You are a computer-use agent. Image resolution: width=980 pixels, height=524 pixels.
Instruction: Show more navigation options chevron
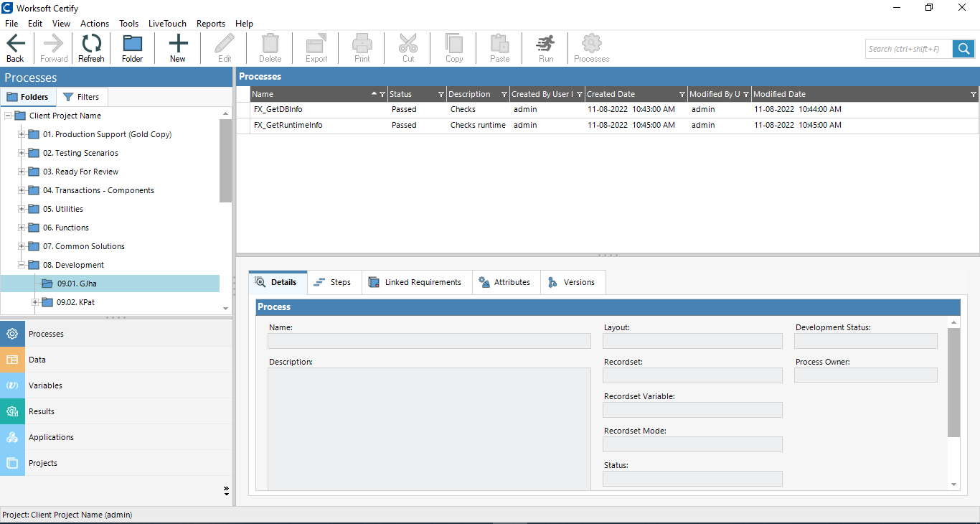pyautogui.click(x=226, y=491)
